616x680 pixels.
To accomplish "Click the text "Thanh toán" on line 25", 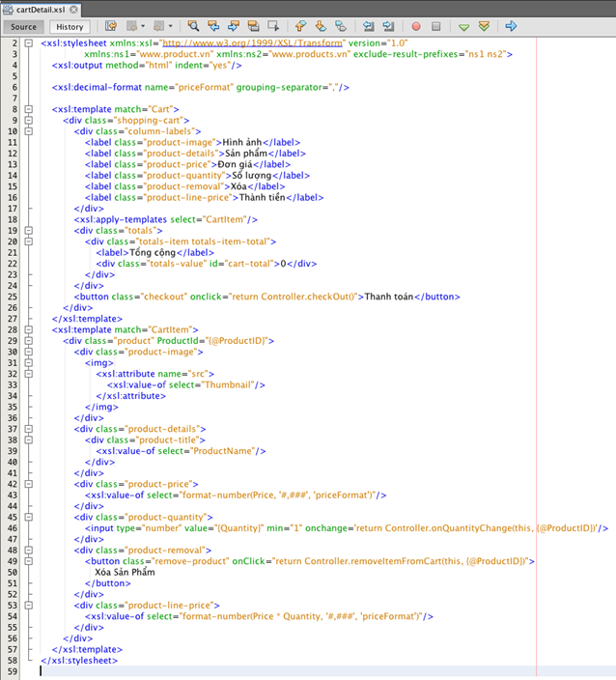I will tap(389, 297).
